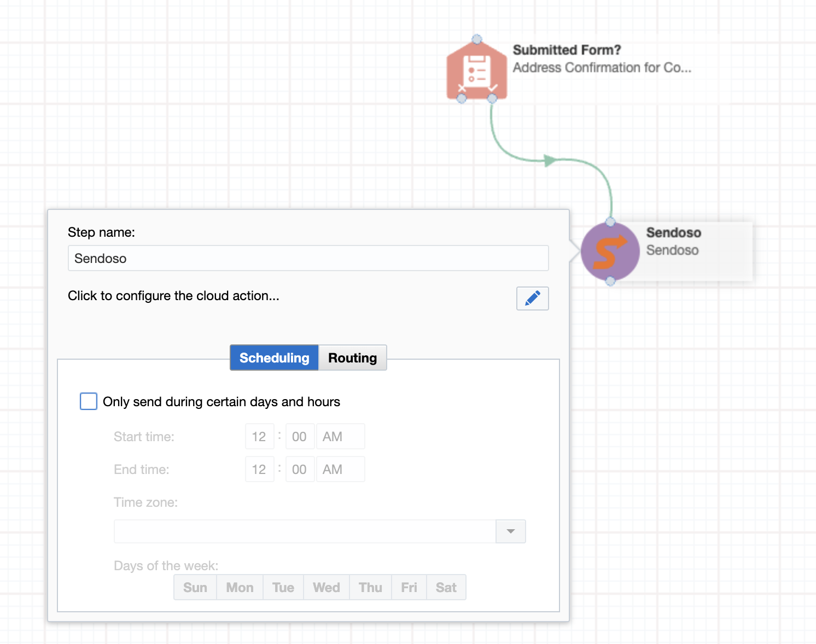Switch to the Scheduling tab
The height and width of the screenshot is (644, 816).
[275, 358]
